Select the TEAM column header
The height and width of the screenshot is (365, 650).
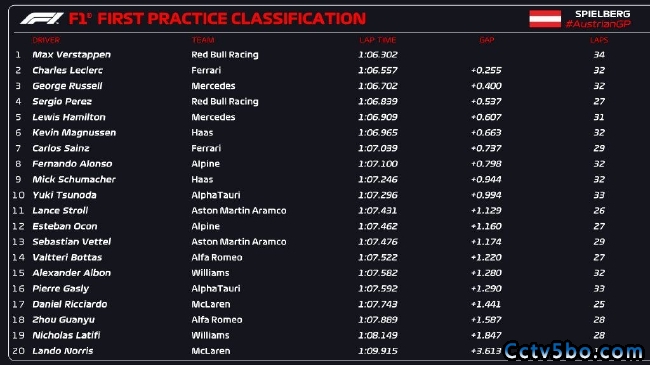tap(203, 40)
